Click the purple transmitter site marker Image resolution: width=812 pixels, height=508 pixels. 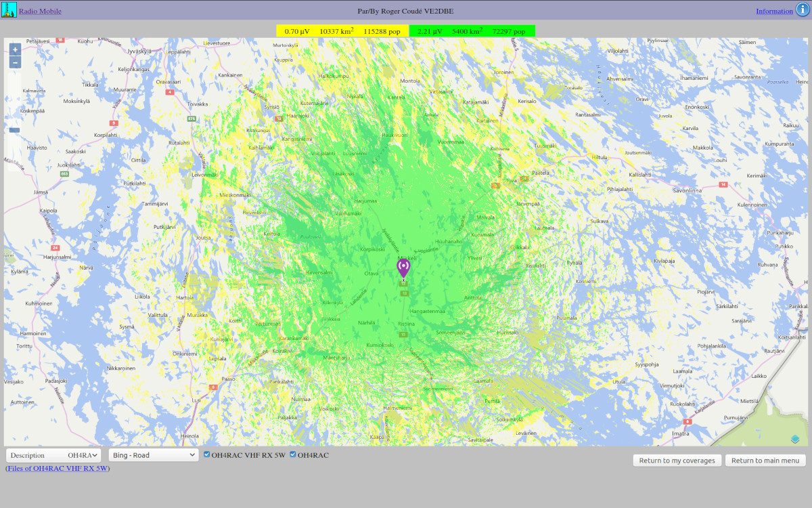pyautogui.click(x=403, y=268)
